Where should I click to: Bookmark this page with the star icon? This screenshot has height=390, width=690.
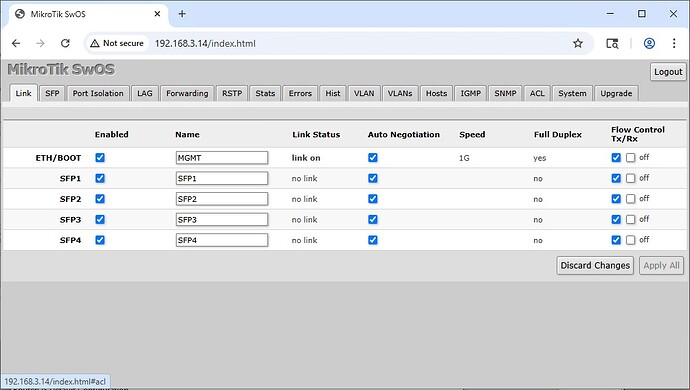(578, 43)
